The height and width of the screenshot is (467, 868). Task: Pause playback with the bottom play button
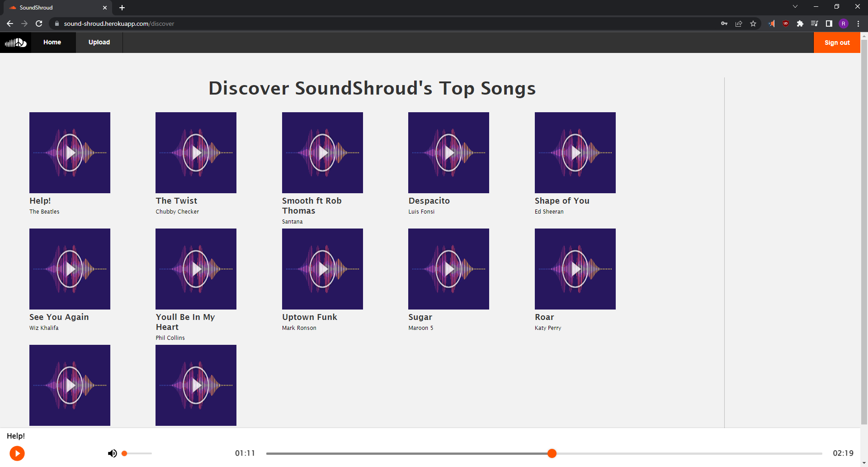(x=17, y=453)
